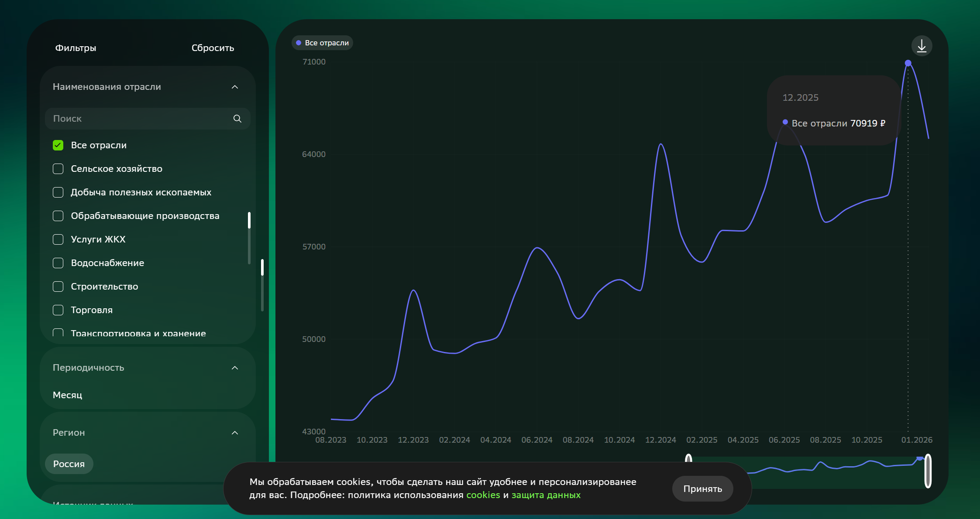The width and height of the screenshot is (980, 519).
Task: Click the right handle of the range slider
Action: click(x=928, y=471)
